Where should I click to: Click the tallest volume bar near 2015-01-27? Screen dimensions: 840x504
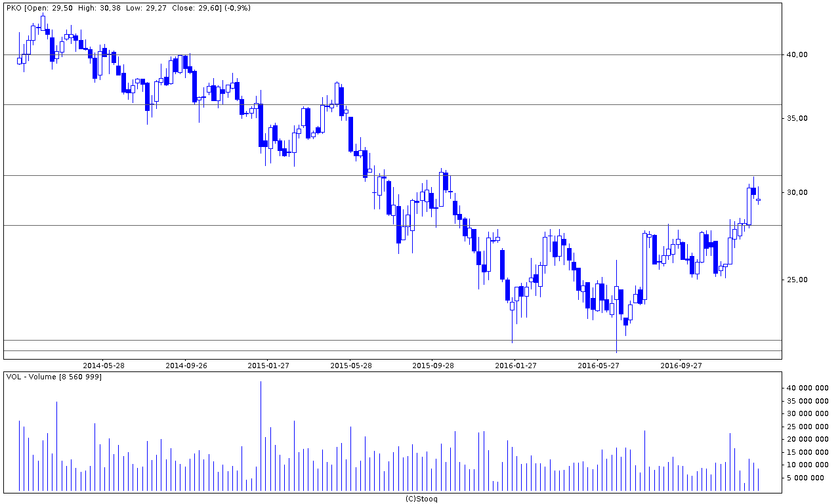[261, 436]
